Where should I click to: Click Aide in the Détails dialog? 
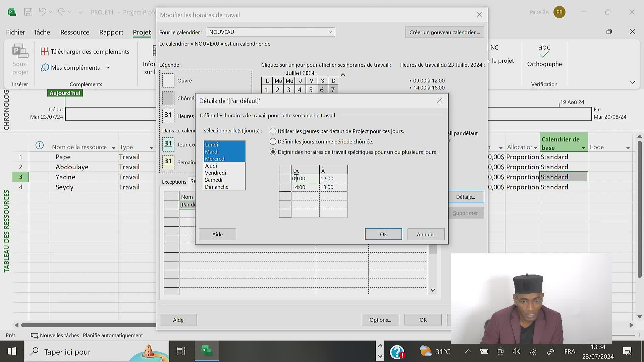pos(217,234)
